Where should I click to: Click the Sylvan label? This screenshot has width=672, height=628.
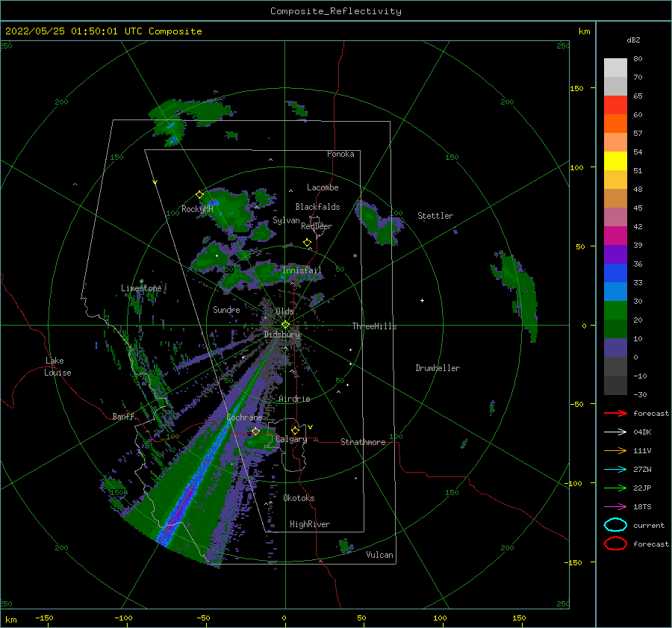(x=286, y=220)
